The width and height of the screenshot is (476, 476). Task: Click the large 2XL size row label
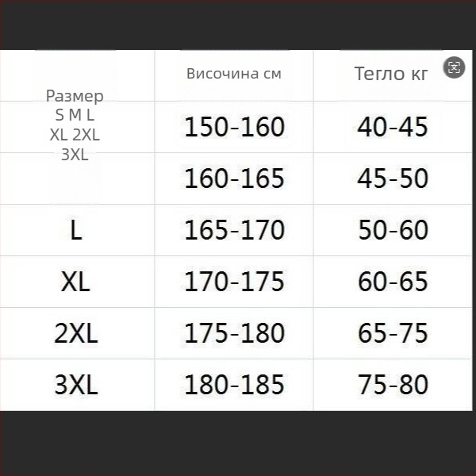pos(75,333)
